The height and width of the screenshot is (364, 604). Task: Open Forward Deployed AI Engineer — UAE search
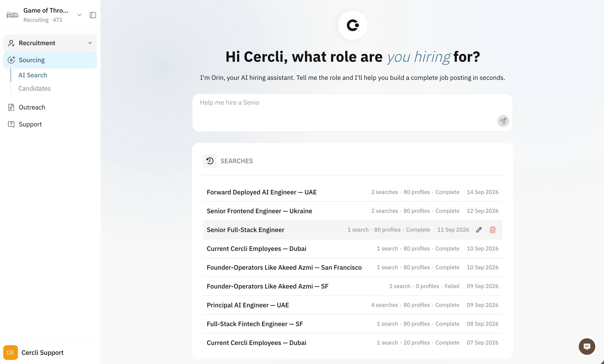pos(352,192)
